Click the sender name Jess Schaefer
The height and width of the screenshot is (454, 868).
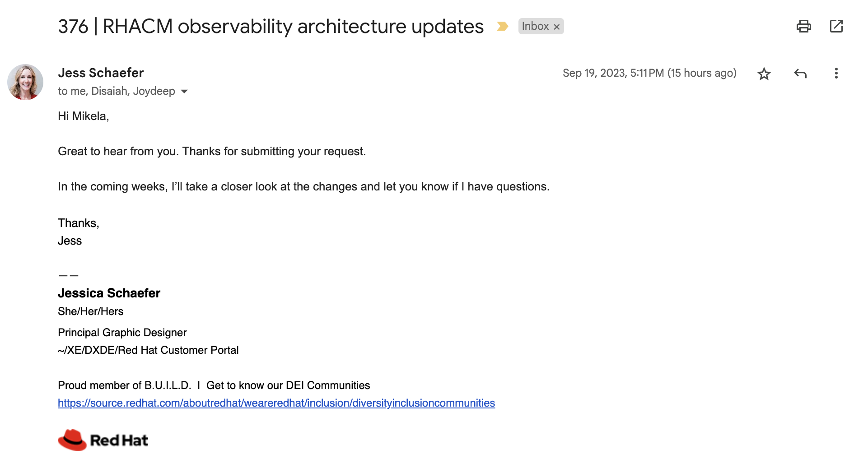(x=101, y=73)
